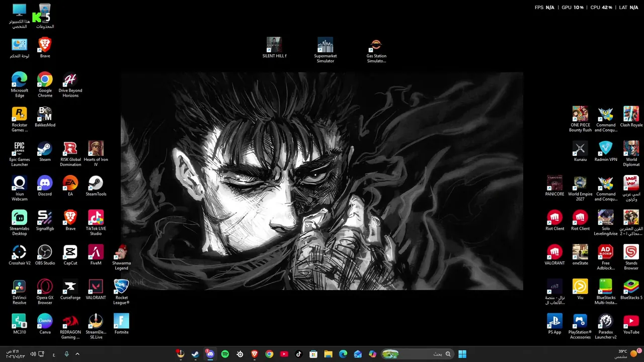Image resolution: width=644 pixels, height=362 pixels.
Task: Select the SteamTools desktop icon
Action: point(96,186)
